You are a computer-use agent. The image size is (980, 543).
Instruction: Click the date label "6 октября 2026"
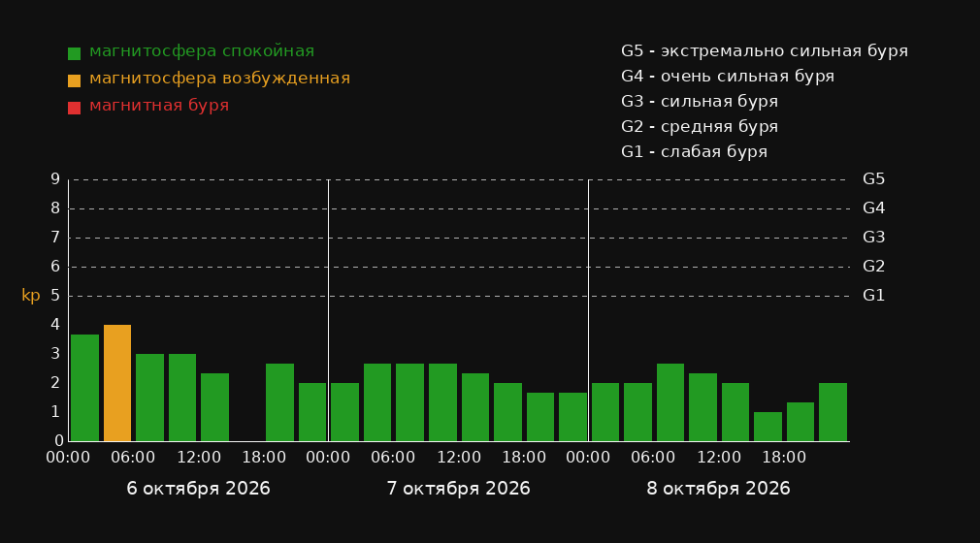[198, 489]
